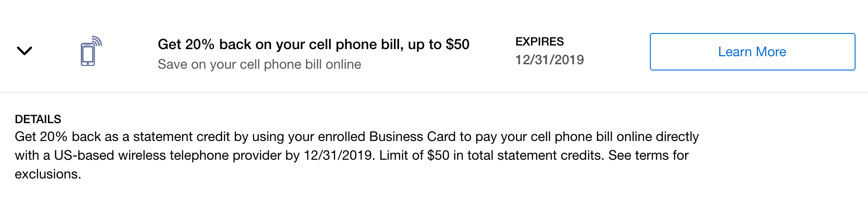The height and width of the screenshot is (199, 868).
Task: Click the See terms for text in details
Action: pos(649,155)
